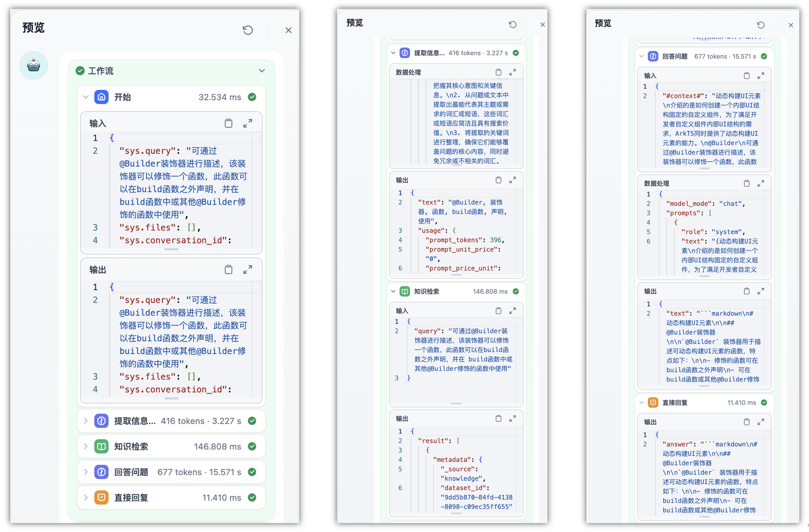The image size is (809, 532).
Task: Expand the collapsed 回答问题 node in left panel
Action: 86,472
